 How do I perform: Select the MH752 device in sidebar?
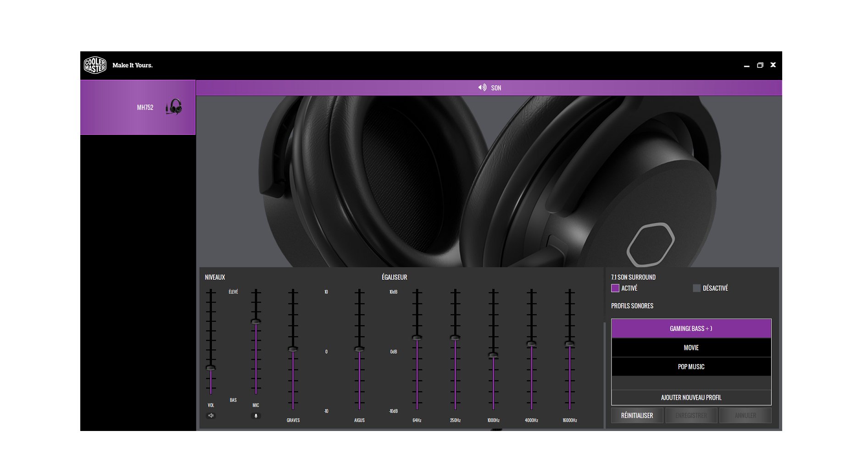(138, 107)
